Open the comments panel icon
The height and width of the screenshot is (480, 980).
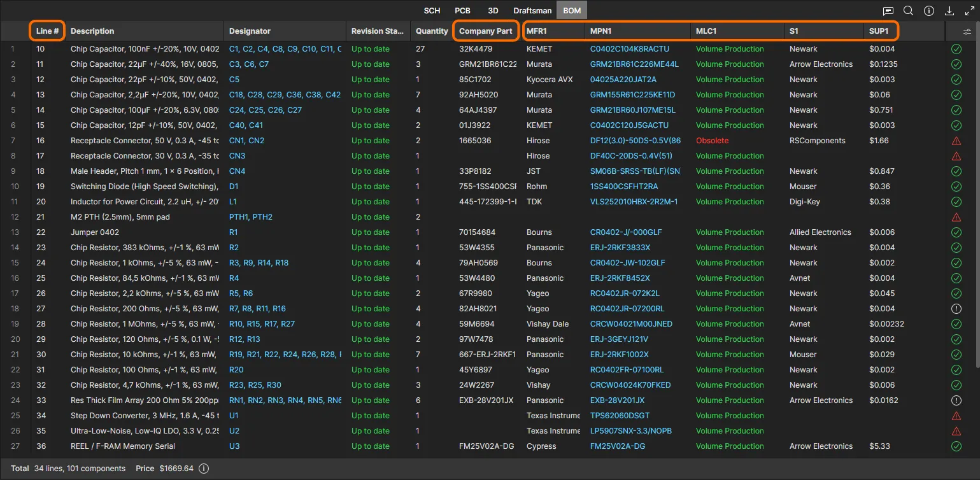[x=888, y=11]
